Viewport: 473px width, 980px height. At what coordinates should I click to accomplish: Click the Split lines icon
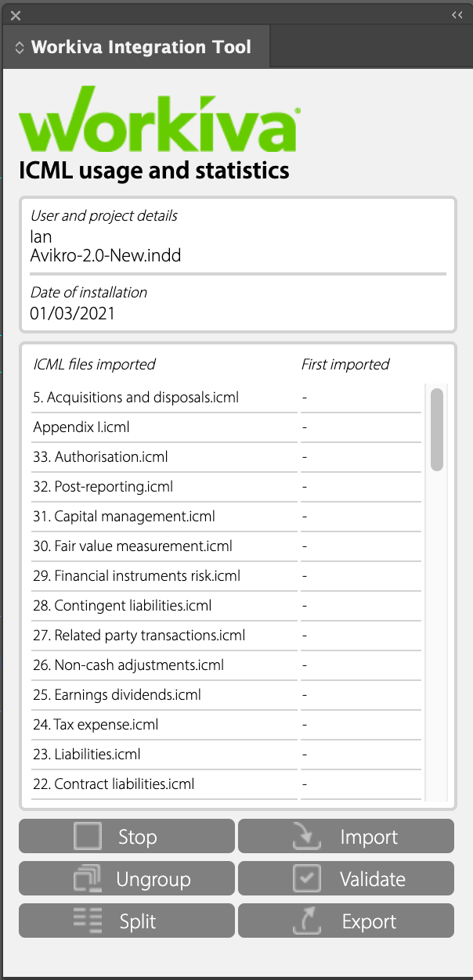coord(88,921)
